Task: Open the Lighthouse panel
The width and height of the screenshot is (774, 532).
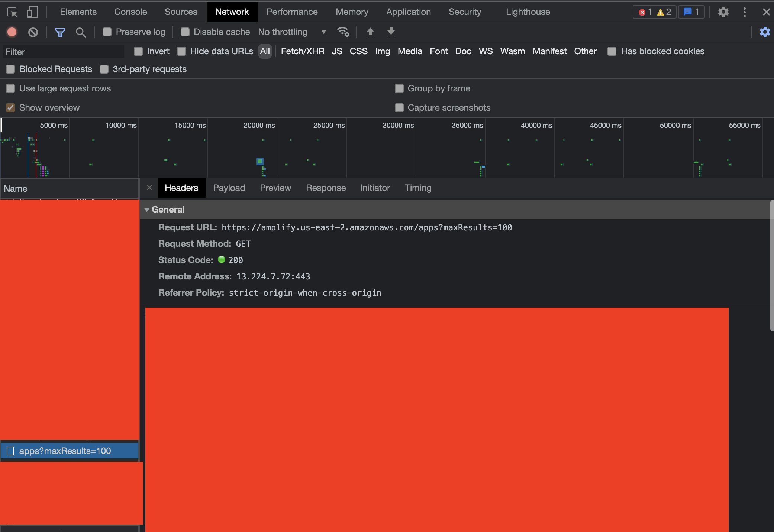Action: (x=528, y=12)
